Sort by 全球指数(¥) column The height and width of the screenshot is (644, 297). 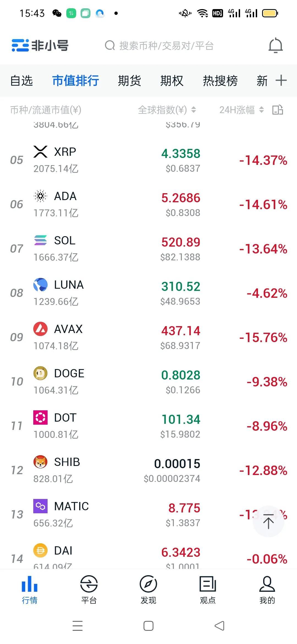click(167, 110)
